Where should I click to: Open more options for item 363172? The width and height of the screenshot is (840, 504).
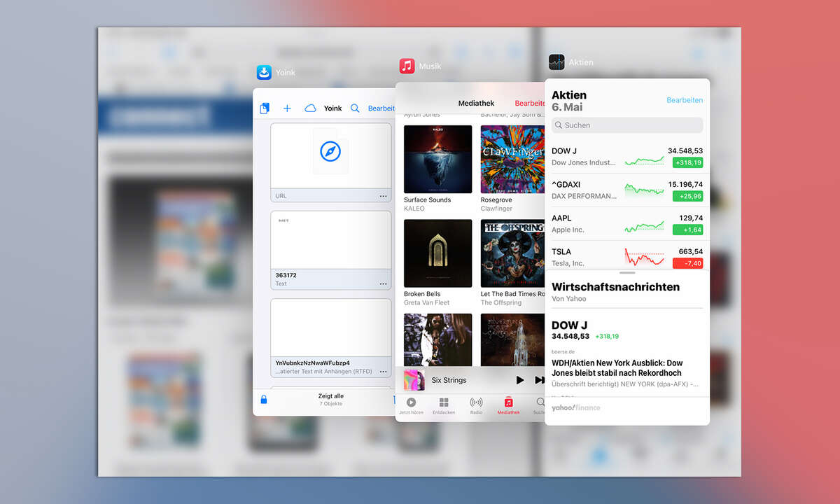383,283
